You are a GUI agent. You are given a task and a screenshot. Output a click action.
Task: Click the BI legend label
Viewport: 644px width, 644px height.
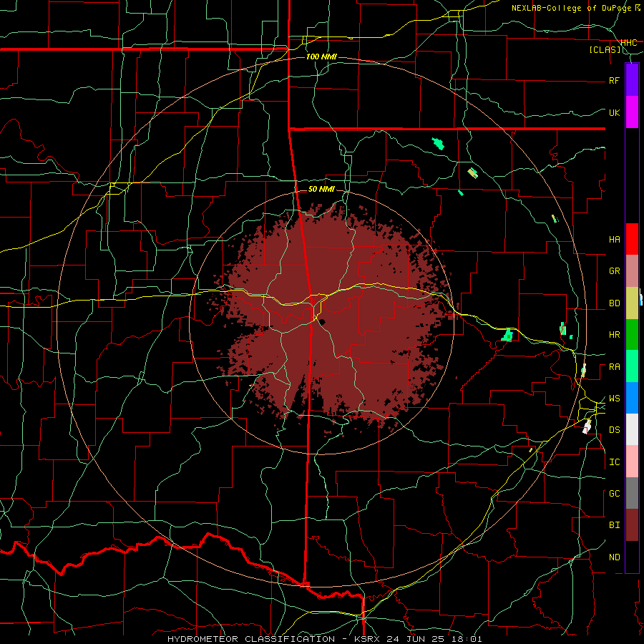pos(614,525)
